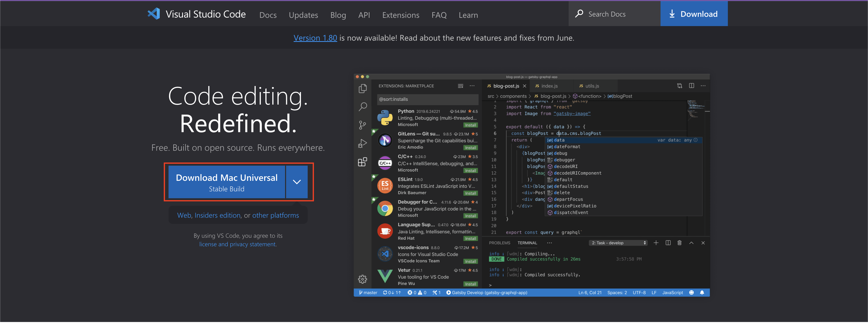
Task: Switch to the PROBLEMS panel tab
Action: (499, 243)
